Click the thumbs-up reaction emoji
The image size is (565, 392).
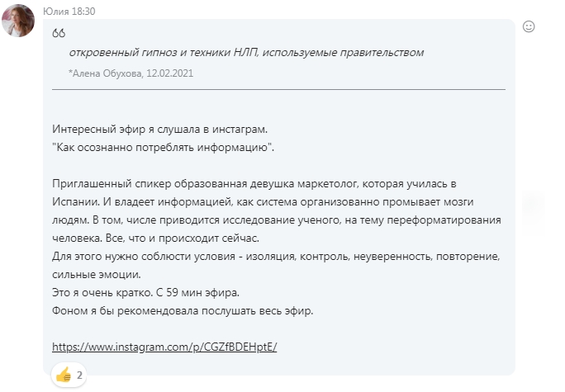(64, 375)
